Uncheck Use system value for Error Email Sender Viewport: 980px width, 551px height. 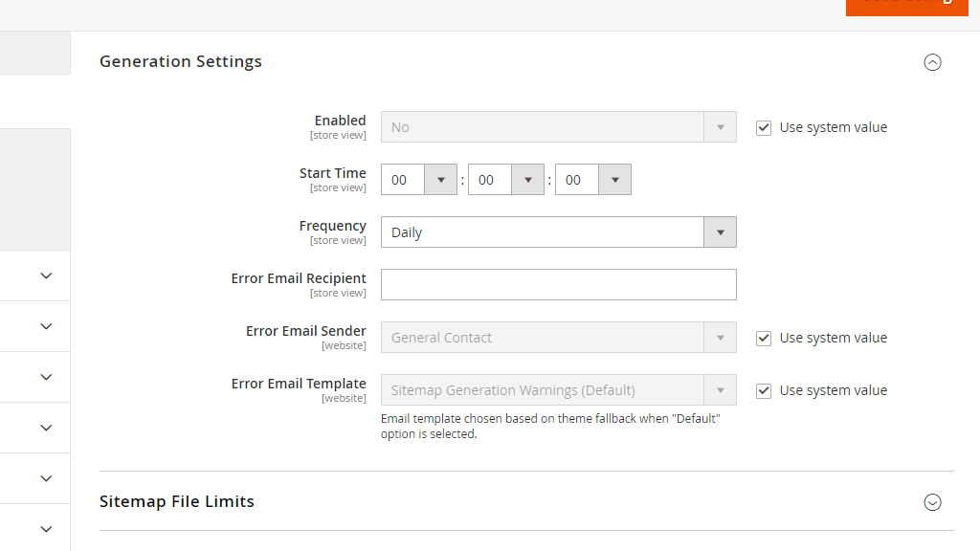(x=763, y=337)
